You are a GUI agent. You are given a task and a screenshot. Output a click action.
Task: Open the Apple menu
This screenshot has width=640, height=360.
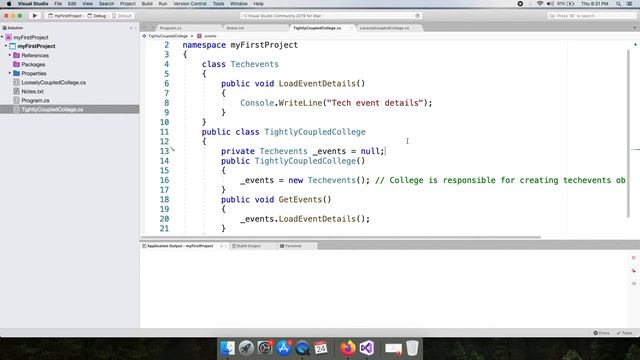pyautogui.click(x=9, y=4)
